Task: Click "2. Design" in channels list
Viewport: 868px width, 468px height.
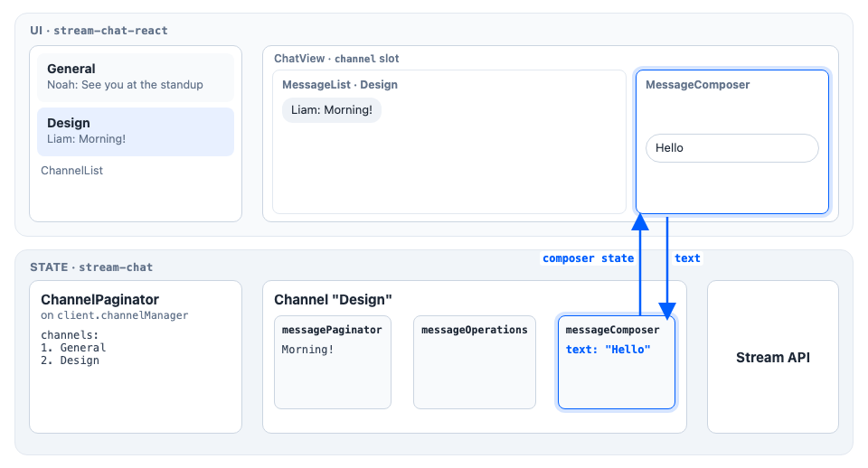Action: point(70,360)
